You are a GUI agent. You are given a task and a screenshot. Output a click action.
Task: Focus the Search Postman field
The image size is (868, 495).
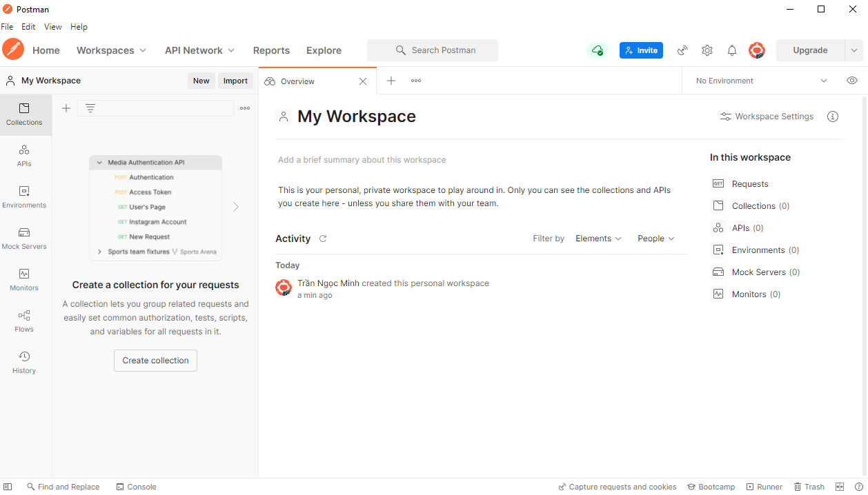point(433,50)
